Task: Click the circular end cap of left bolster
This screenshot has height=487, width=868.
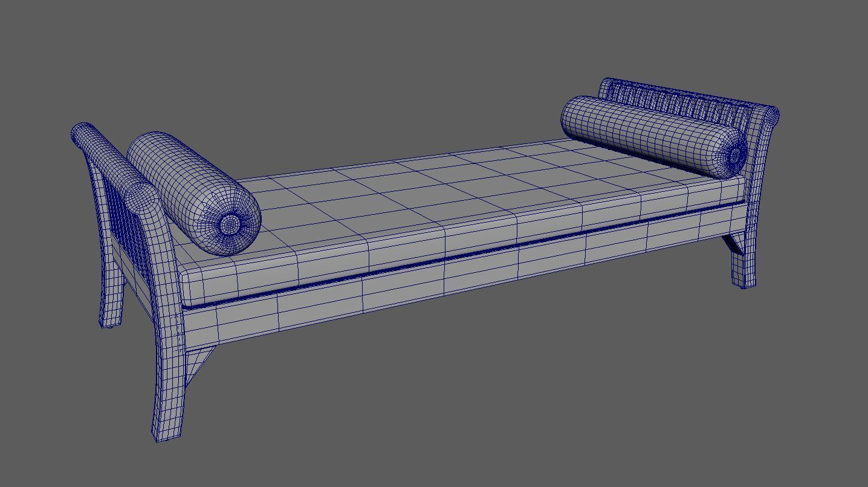Action: point(230,225)
